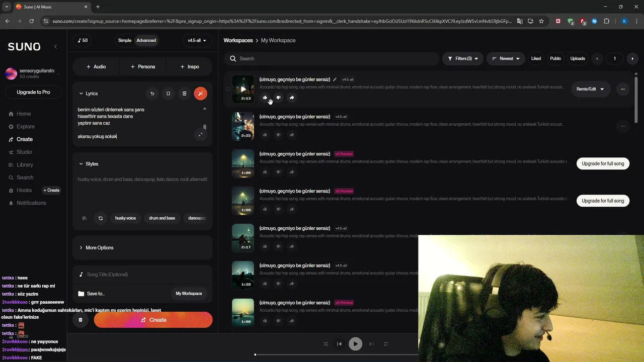The width and height of the screenshot is (644, 362).
Task: Click the bookmark icon in Lyrics header
Action: click(169, 94)
